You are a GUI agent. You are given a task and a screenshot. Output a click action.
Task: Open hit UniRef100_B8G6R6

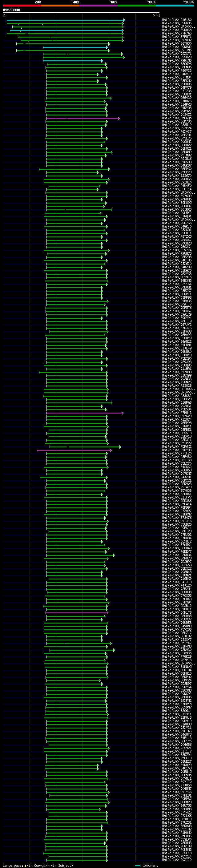pos(177,64)
